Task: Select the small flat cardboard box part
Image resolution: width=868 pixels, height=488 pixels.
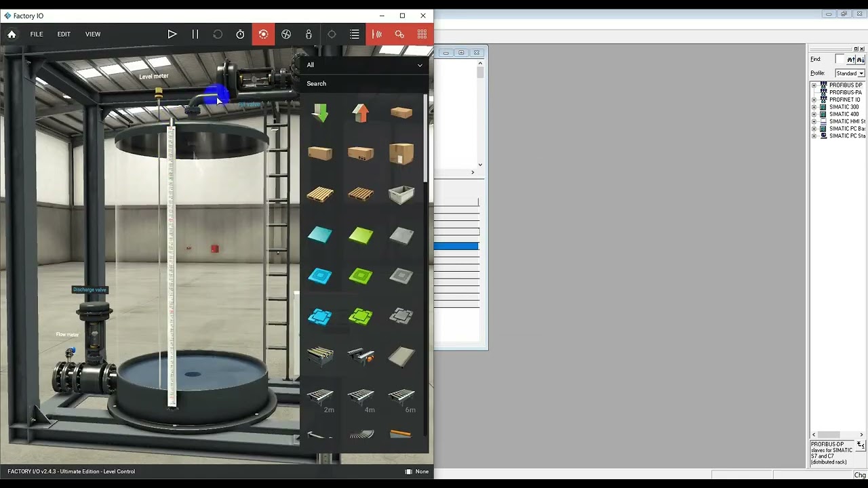Action: (401, 113)
